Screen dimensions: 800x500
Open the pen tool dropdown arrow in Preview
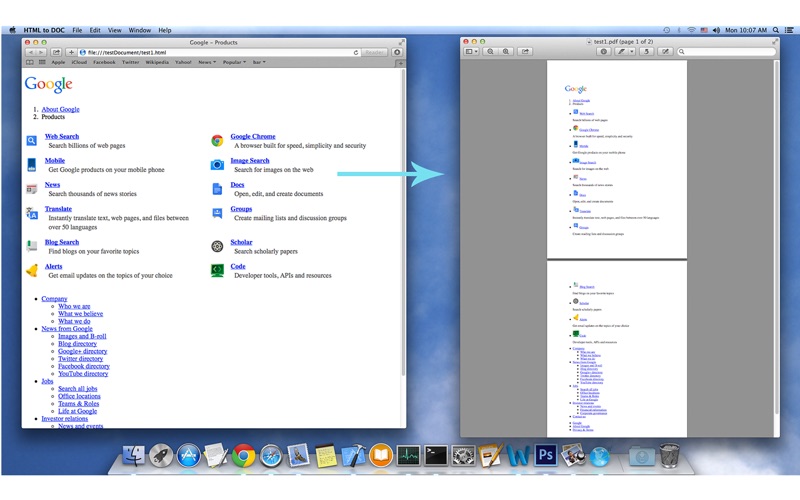coord(632,52)
